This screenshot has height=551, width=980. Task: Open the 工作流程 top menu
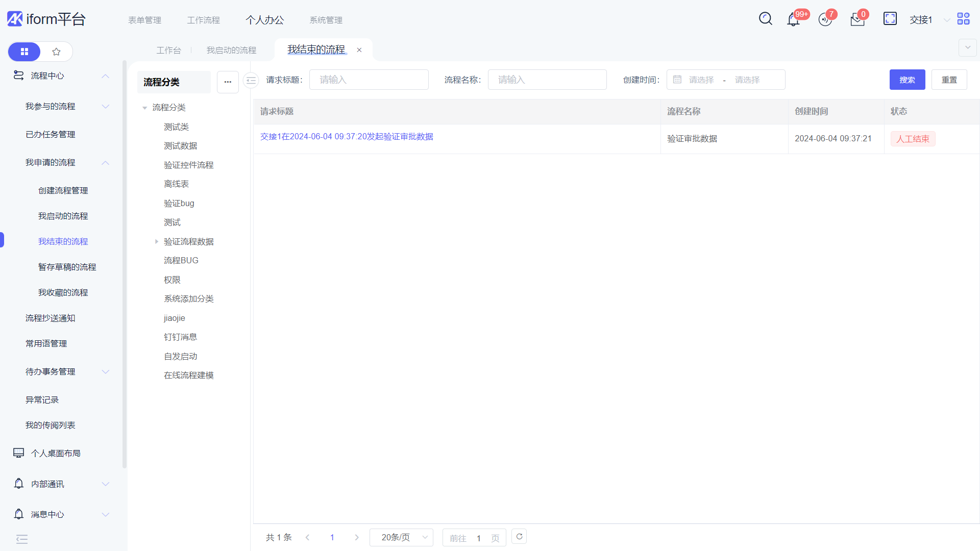pos(203,20)
